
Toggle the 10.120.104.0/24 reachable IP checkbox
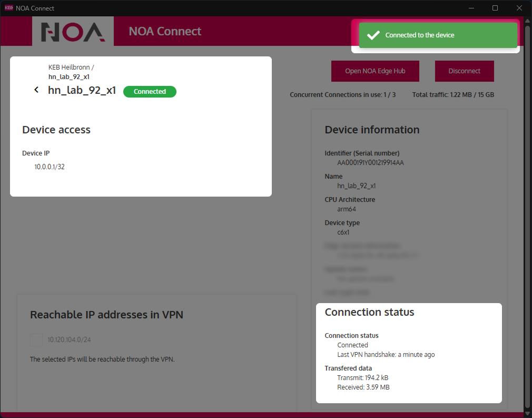pyautogui.click(x=36, y=340)
